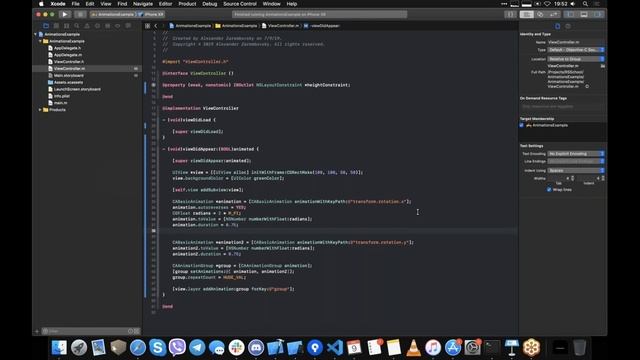Choose the iPhone XR run destination
640x360 pixels.
151,14
